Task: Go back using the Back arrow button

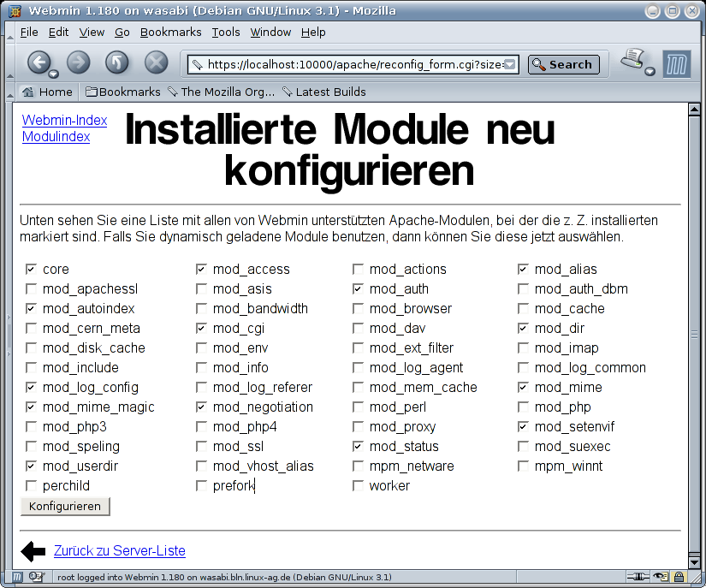Action: [39, 62]
